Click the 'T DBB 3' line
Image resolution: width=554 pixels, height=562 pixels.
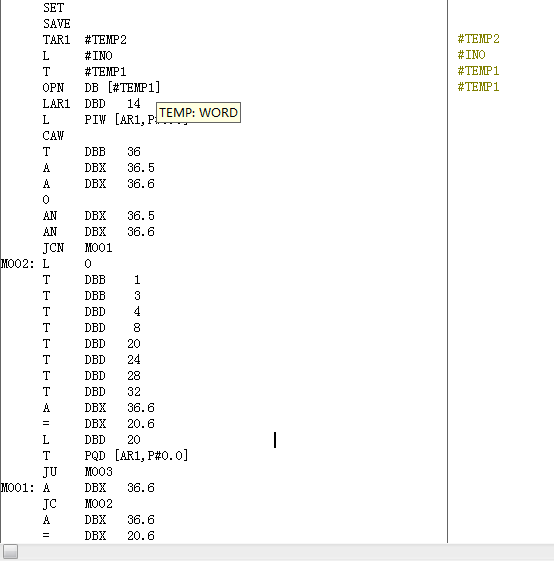point(91,296)
